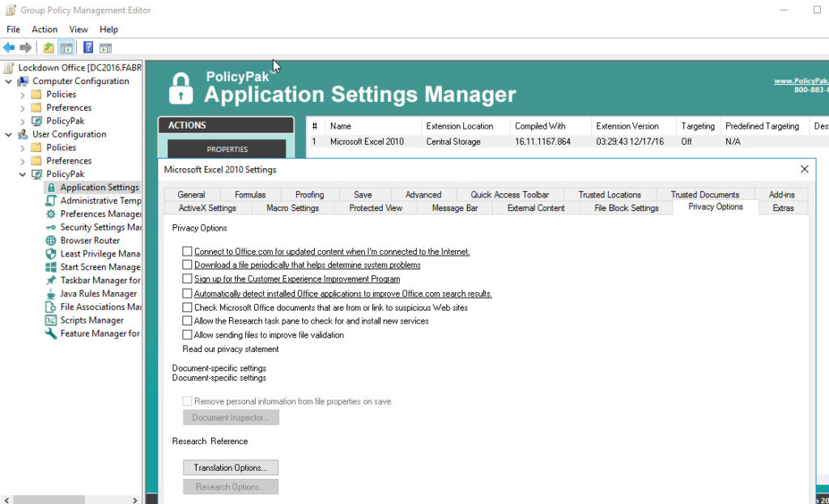Collapse the User Configuration node
Screen dimensions: 829x504
(8, 135)
